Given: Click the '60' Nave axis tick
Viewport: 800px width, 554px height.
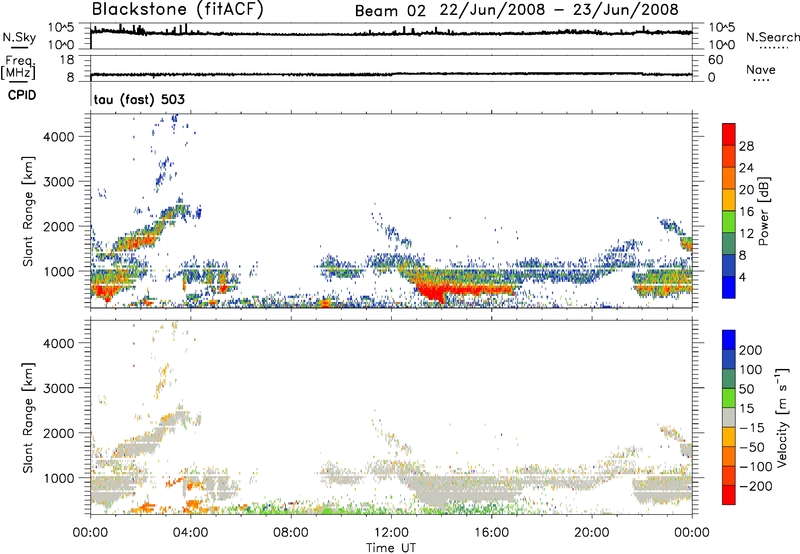Looking at the screenshot, I should (x=715, y=60).
